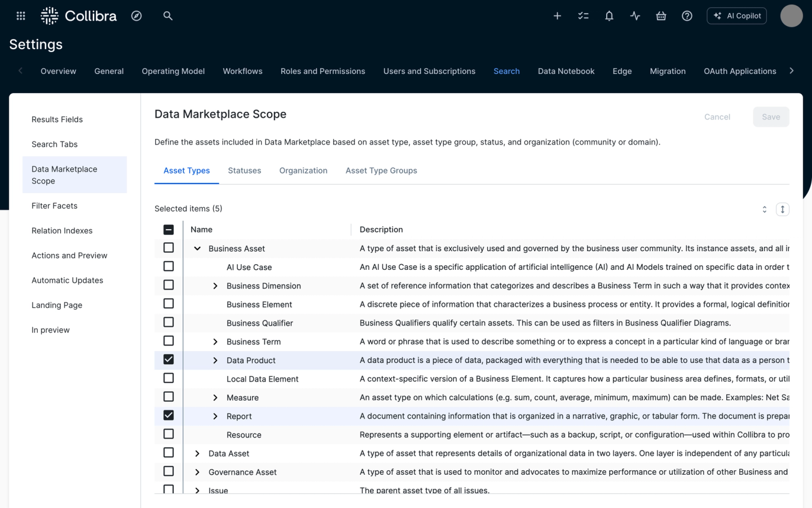The width and height of the screenshot is (812, 508).
Task: Click the plus create icon
Action: (x=557, y=16)
